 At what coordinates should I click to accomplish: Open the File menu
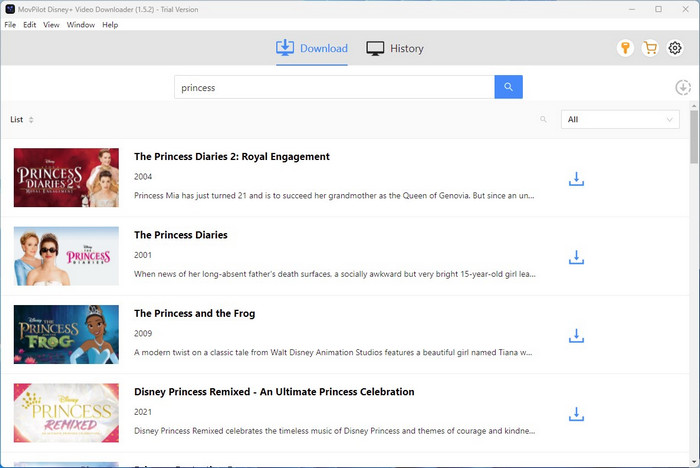pos(10,25)
